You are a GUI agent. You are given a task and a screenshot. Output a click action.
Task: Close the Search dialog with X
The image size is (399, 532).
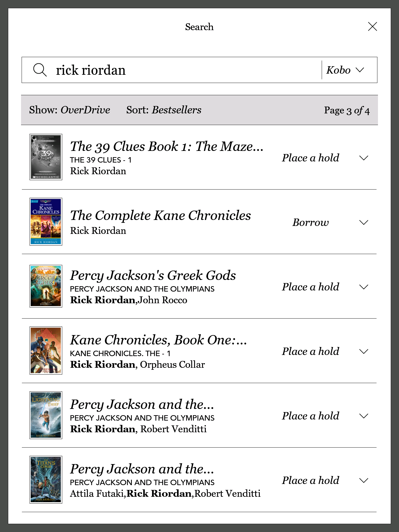(372, 26)
